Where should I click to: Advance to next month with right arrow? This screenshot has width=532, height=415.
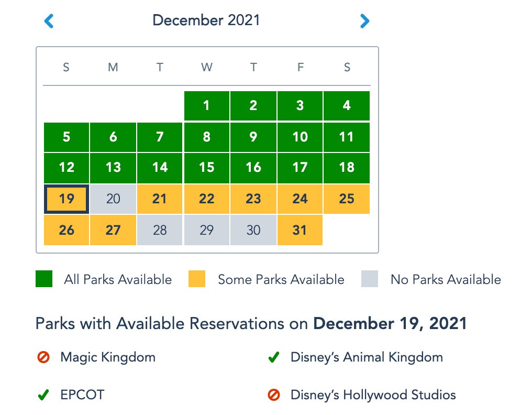[x=364, y=21]
